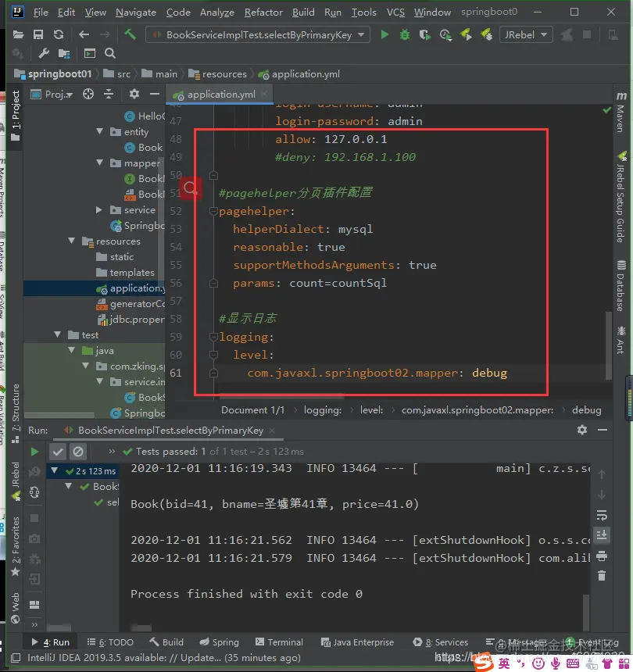Click the Project tree horizontal scrollbar
The height and width of the screenshot is (672, 633).
[x=59, y=415]
